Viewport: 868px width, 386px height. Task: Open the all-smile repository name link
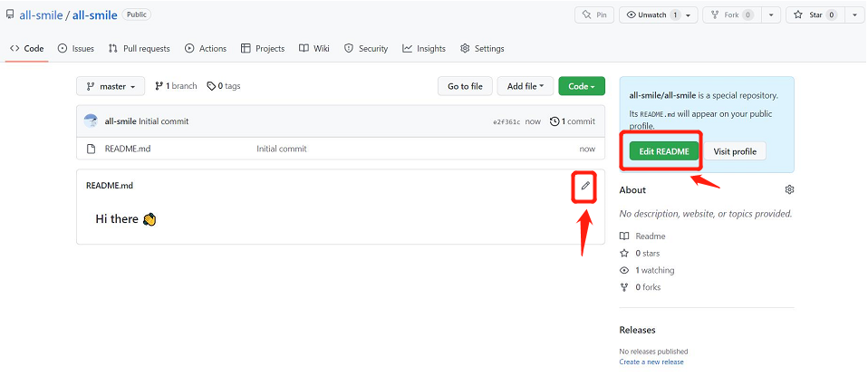pos(94,15)
